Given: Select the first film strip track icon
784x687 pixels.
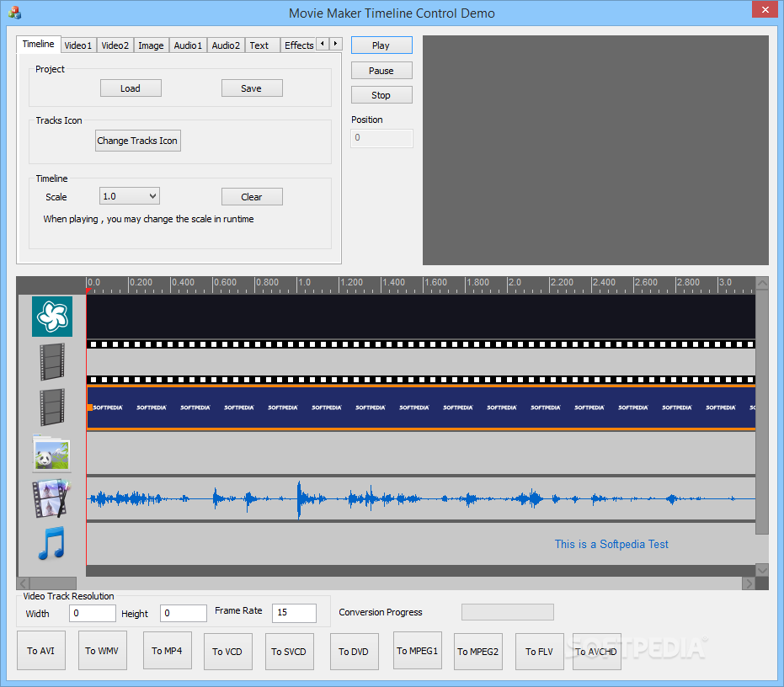Looking at the screenshot, I should click(x=52, y=361).
